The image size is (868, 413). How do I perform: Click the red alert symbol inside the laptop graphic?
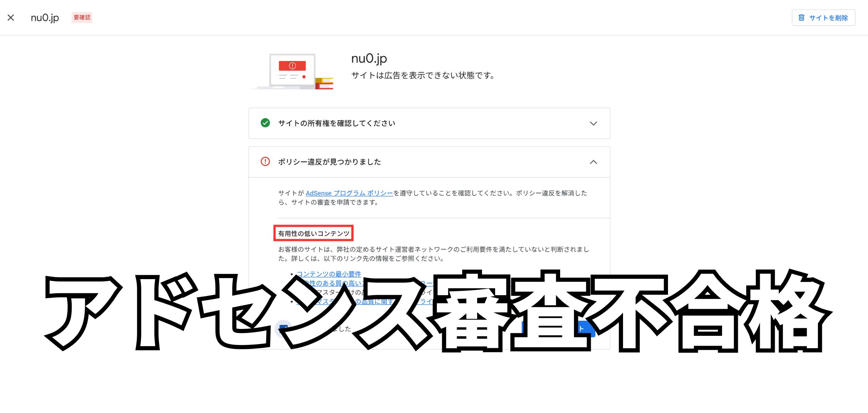291,65
